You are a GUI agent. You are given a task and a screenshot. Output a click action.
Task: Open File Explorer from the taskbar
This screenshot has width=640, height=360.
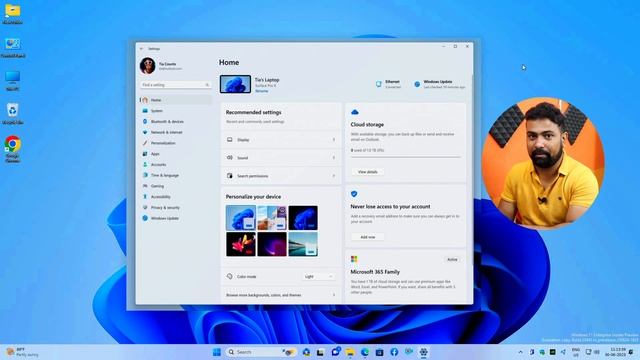click(x=350, y=352)
